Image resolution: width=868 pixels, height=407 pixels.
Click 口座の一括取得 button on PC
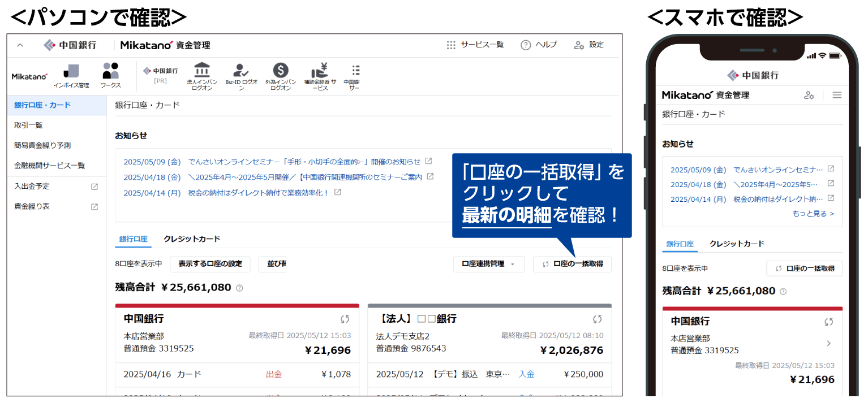point(572,264)
